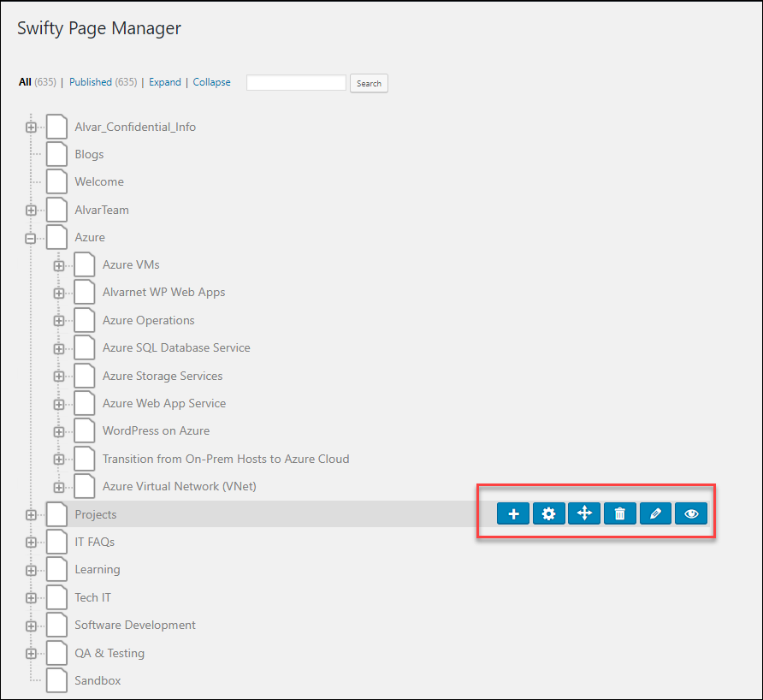Delete Projects page with trash icon

click(620, 513)
